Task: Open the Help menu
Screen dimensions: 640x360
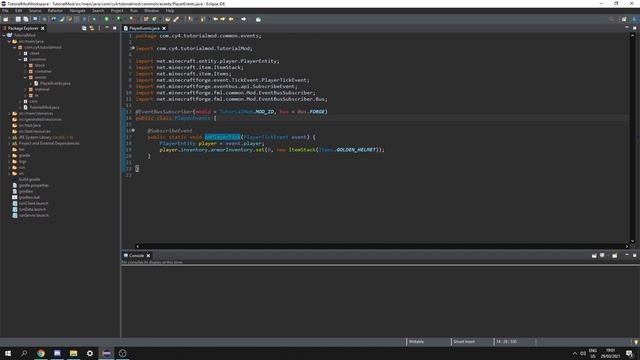Action: click(170, 11)
